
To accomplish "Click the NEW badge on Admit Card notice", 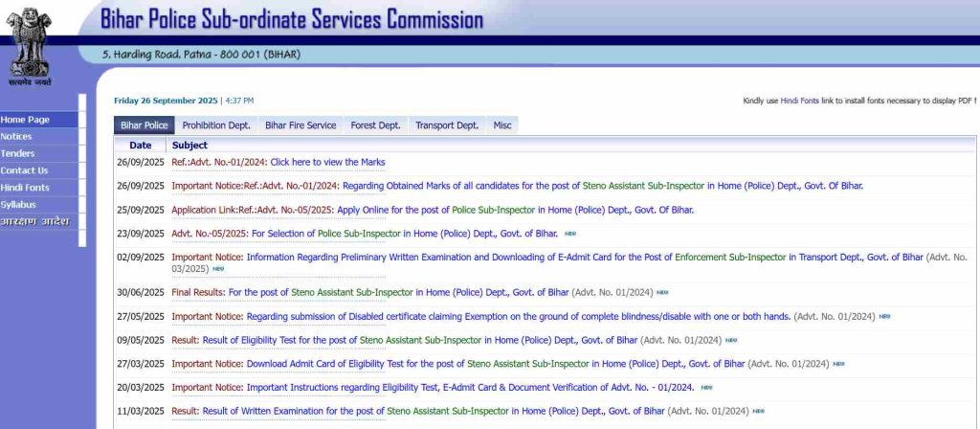I will coord(838,364).
